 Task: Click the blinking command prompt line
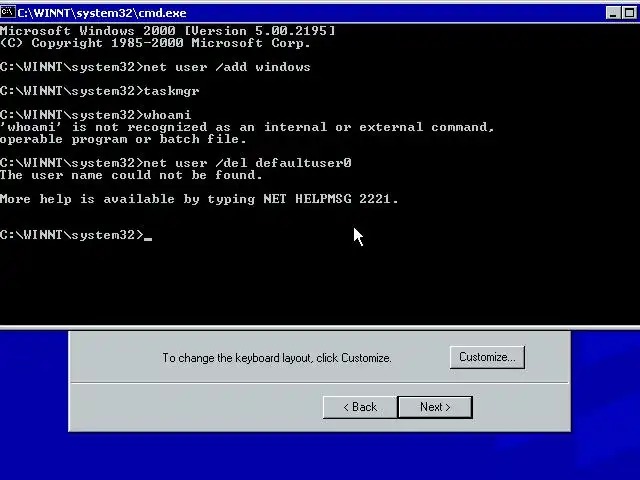(x=76, y=235)
